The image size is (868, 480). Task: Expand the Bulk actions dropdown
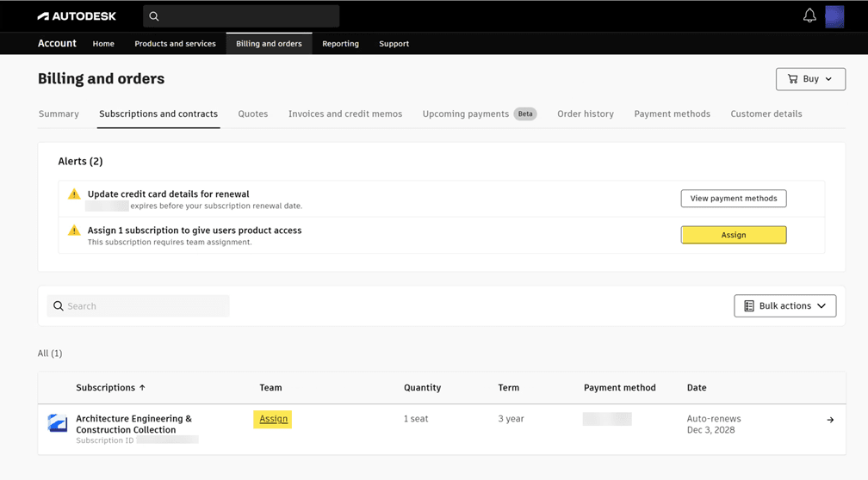click(785, 306)
